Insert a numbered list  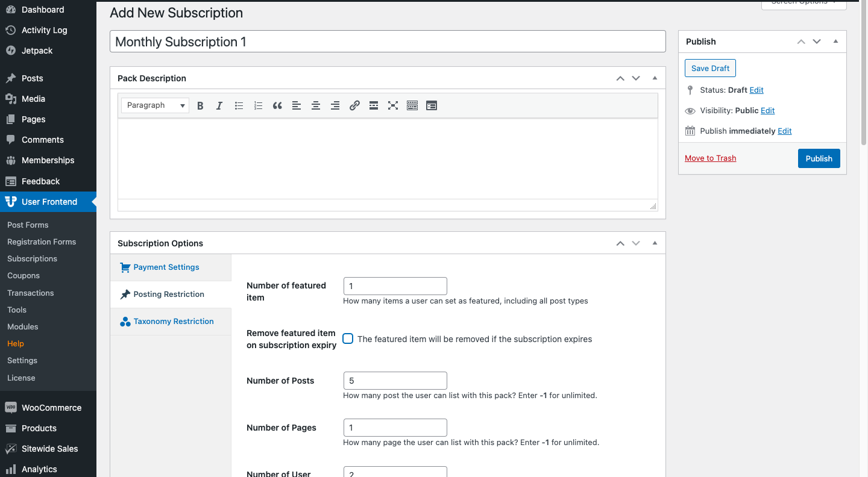coord(258,105)
